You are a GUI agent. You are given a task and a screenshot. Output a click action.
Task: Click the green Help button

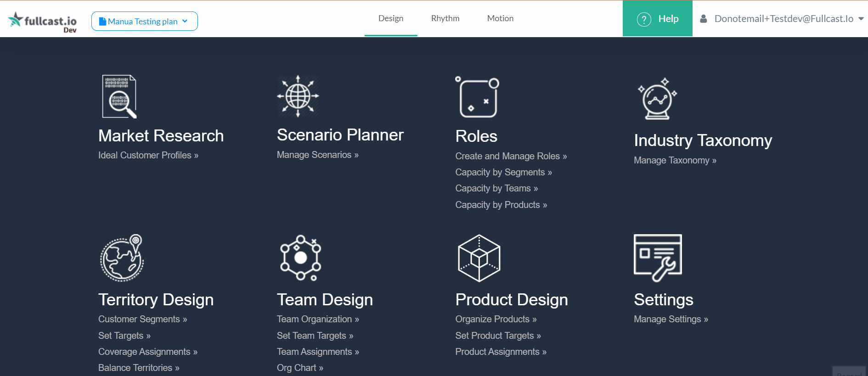click(657, 18)
